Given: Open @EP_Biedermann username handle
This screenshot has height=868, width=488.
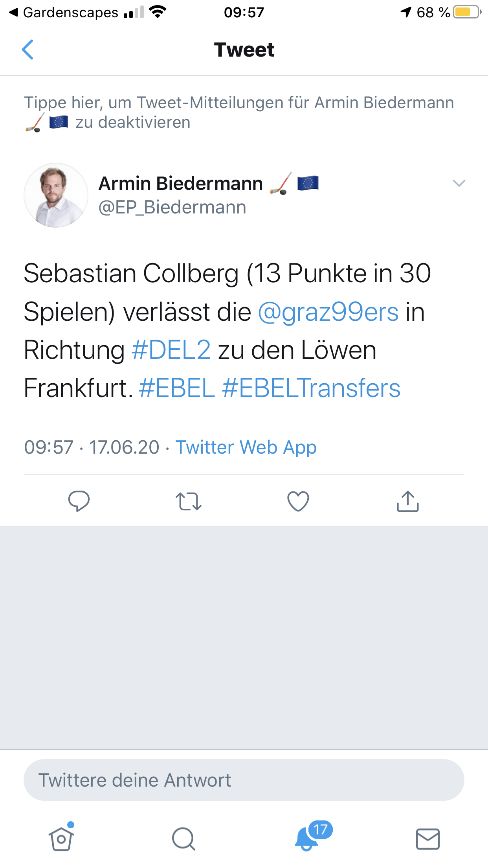Looking at the screenshot, I should 172,207.
